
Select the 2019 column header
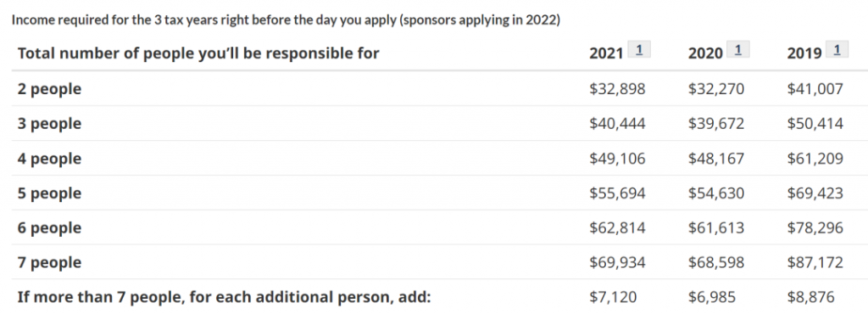804,53
